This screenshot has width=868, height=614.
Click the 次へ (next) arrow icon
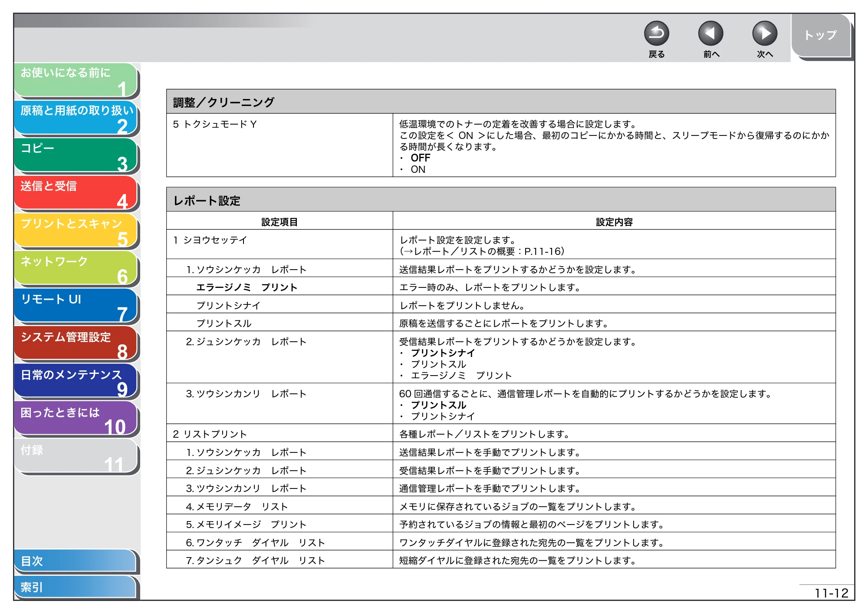coord(764,33)
